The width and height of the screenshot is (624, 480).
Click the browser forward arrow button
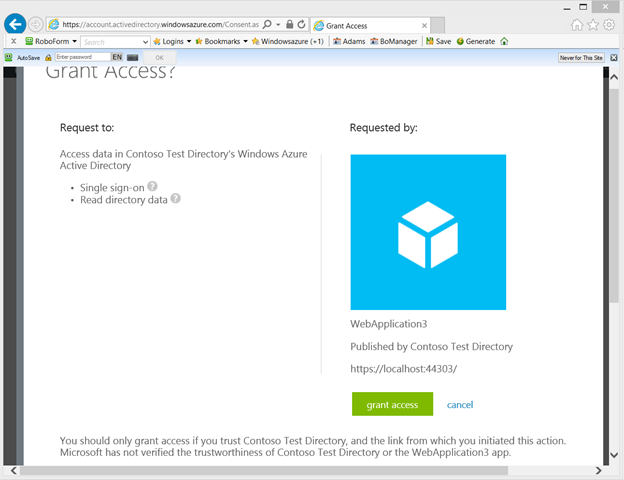[36, 25]
